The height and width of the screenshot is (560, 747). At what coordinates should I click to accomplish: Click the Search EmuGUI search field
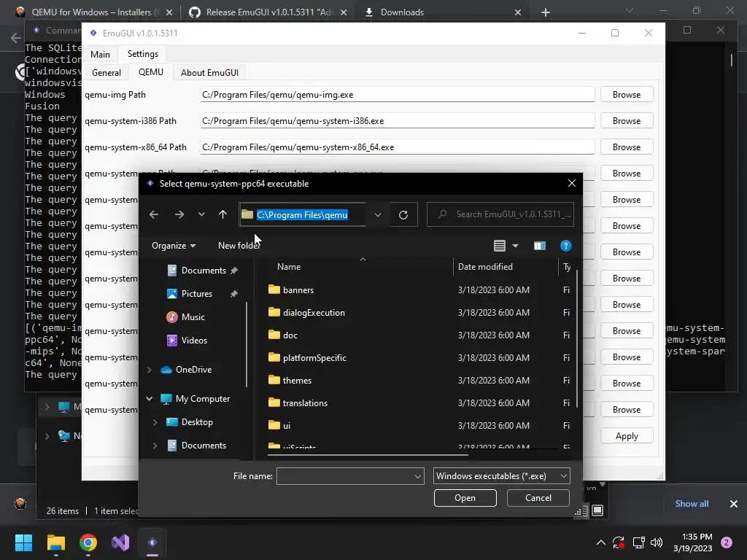coord(500,214)
